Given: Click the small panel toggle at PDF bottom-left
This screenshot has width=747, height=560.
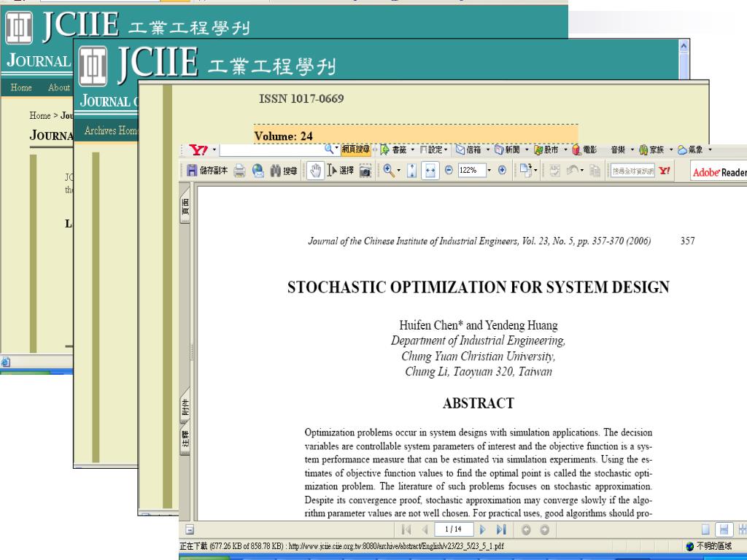Looking at the screenshot, I should (189, 529).
